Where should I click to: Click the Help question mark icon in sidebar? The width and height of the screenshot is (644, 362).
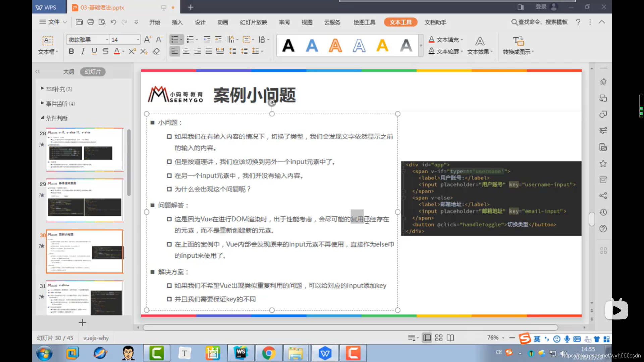603,228
